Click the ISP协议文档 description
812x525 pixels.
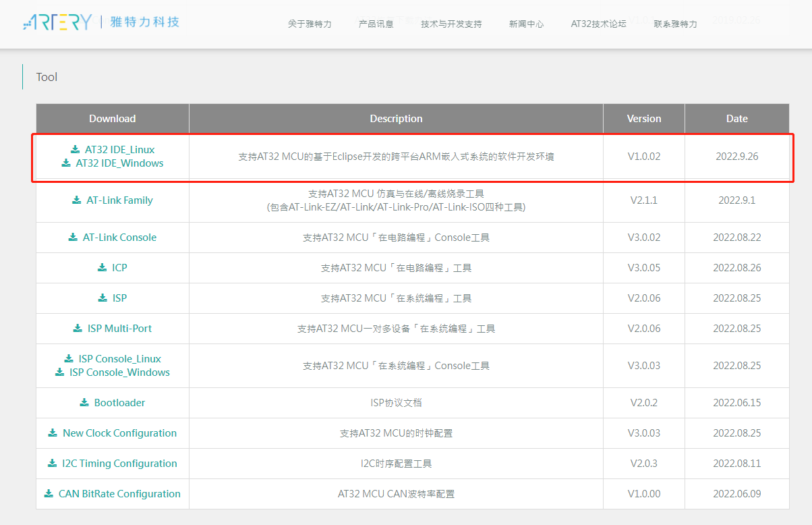[x=397, y=402]
